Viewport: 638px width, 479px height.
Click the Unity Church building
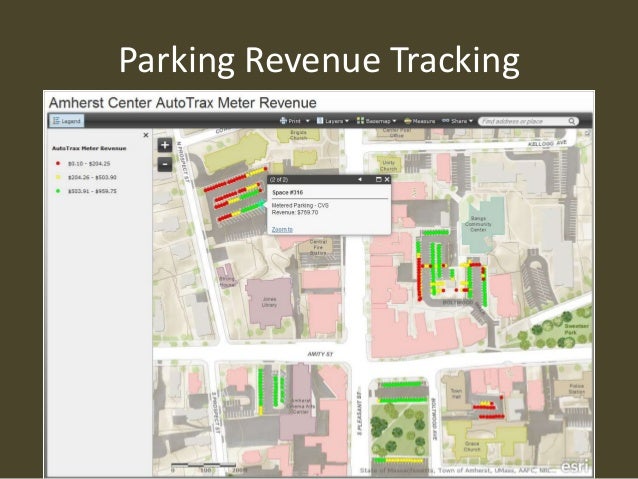click(389, 165)
